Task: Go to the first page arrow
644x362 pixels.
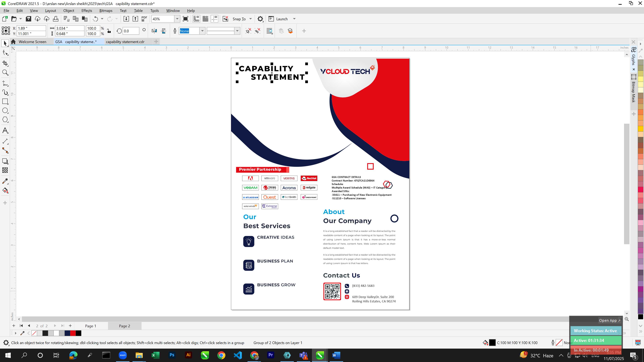Action: pos(21,325)
